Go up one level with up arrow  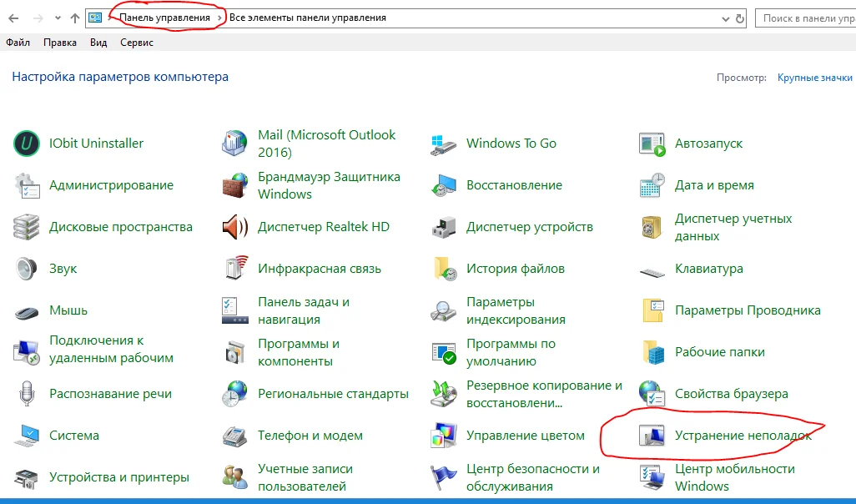tap(75, 18)
